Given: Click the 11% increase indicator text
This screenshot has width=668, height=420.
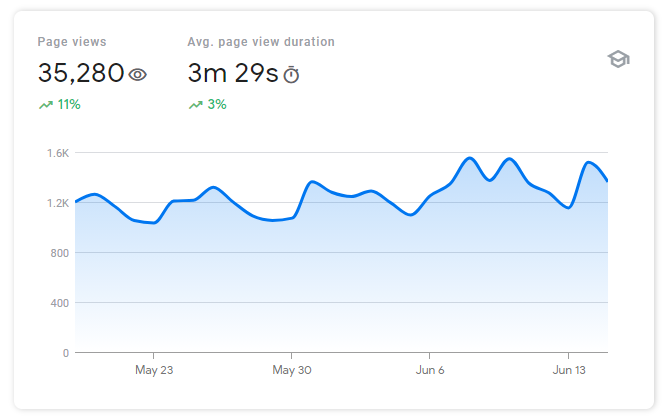Looking at the screenshot, I should (x=69, y=104).
